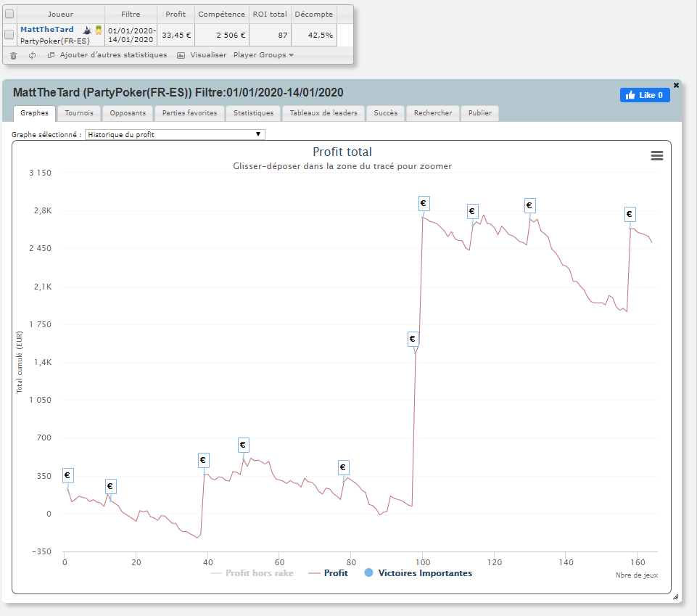The width and height of the screenshot is (697, 616).
Task: Switch to the Publier tab
Action: coord(480,113)
